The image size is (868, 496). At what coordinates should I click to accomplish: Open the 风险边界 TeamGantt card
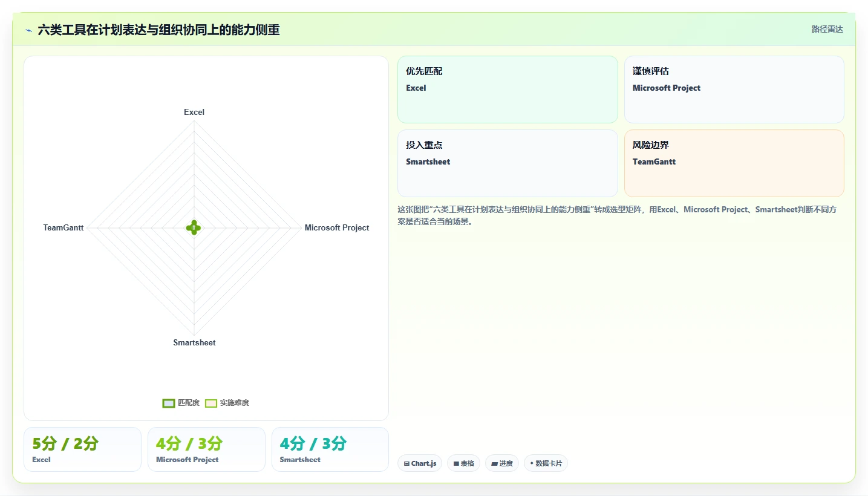(734, 163)
